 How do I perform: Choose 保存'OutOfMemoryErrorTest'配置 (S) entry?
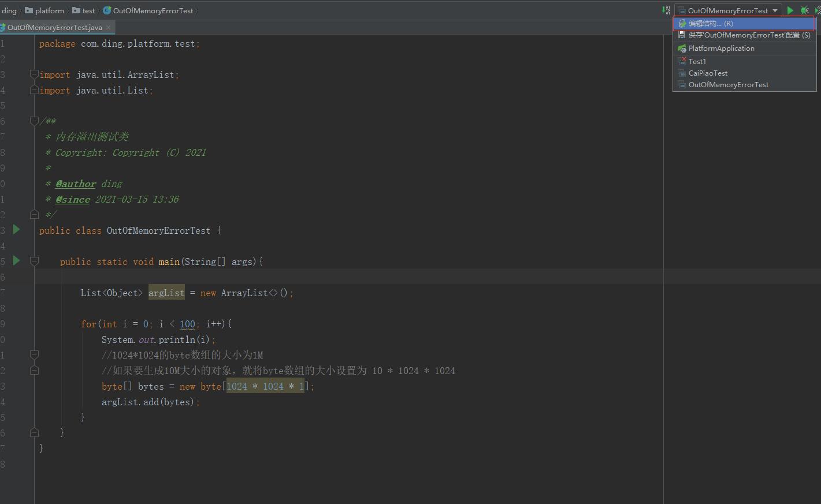pyautogui.click(x=744, y=35)
